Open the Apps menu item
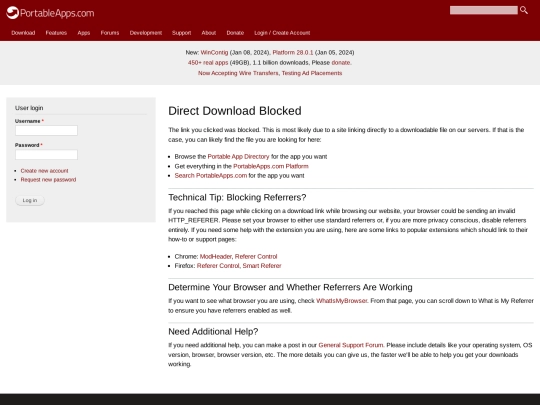540x405 pixels. 84,33
